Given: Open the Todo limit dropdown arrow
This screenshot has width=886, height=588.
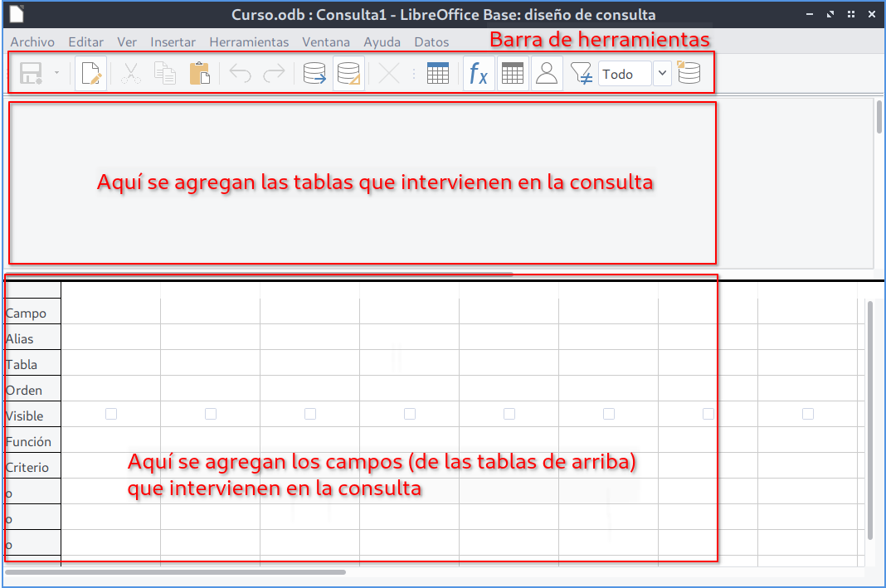Looking at the screenshot, I should click(662, 74).
